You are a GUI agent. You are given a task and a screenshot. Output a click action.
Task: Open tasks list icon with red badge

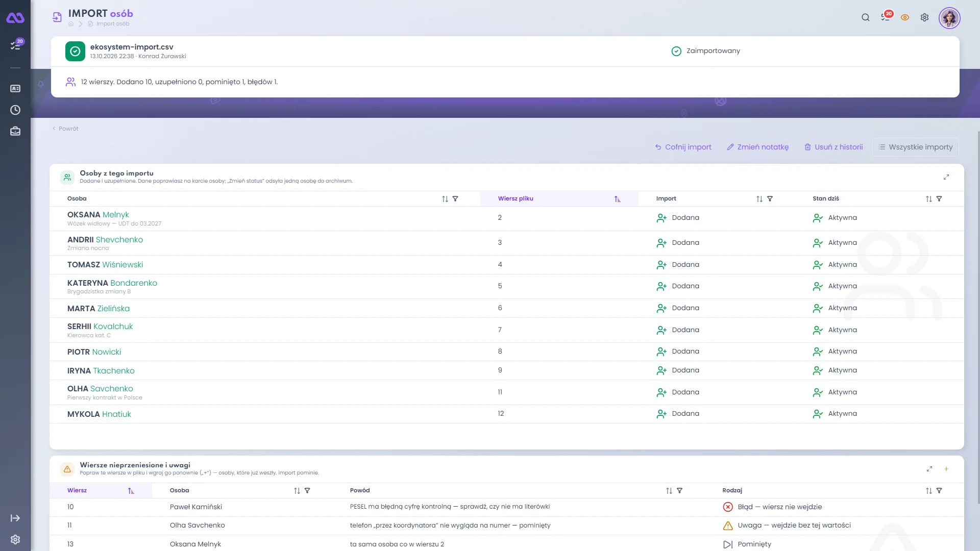coord(886,17)
